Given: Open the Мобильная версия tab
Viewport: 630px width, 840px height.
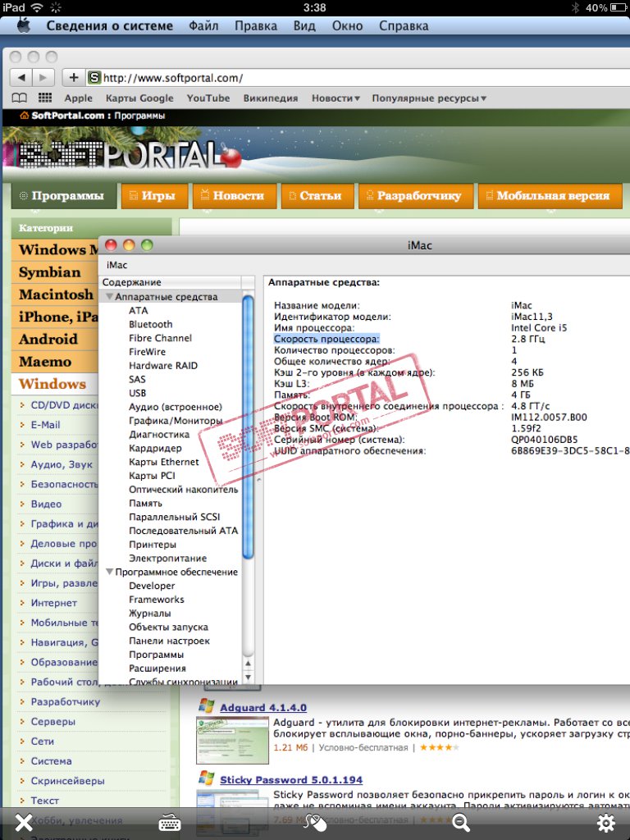Looking at the screenshot, I should (550, 196).
